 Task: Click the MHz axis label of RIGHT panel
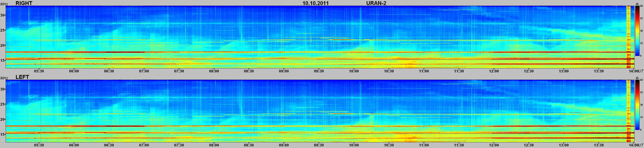click(4, 4)
